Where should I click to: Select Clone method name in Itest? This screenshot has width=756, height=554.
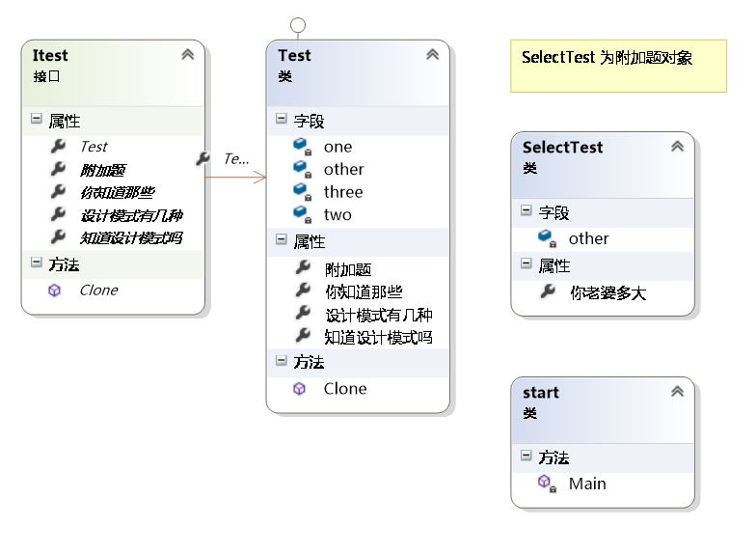(x=98, y=290)
